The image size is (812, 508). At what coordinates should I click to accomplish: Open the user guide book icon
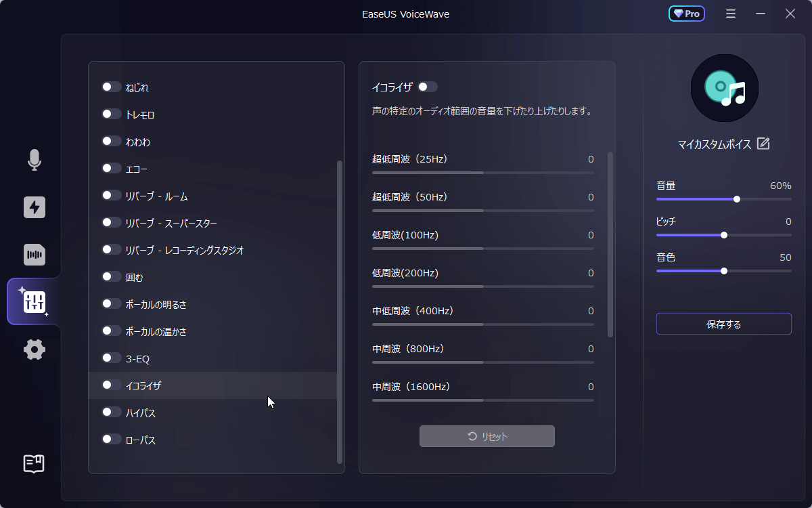35,464
